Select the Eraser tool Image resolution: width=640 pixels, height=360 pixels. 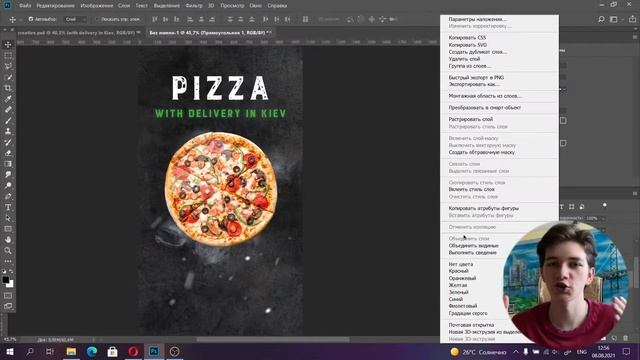click(8, 153)
